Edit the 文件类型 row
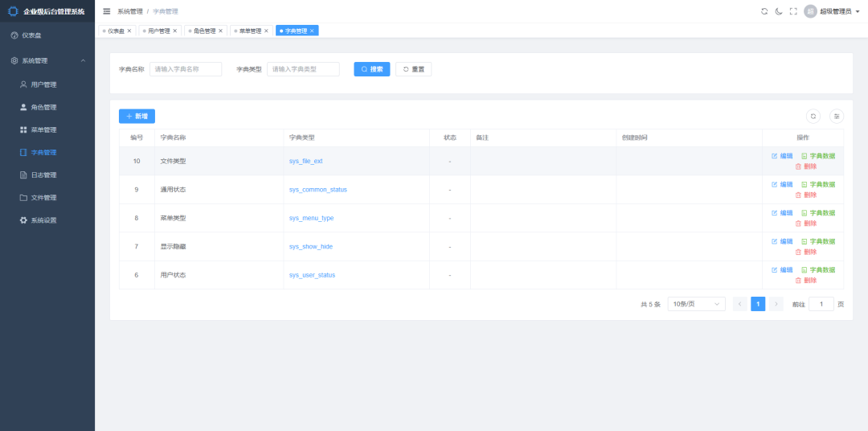Screen dimensions: 868x431 (x=782, y=156)
